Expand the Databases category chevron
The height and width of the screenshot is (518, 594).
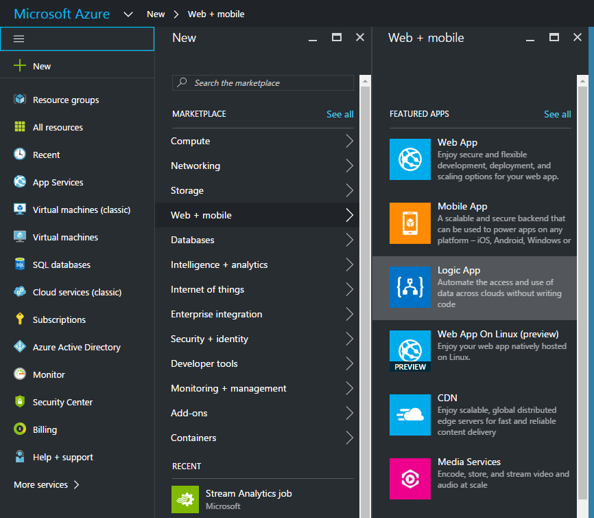click(x=349, y=240)
